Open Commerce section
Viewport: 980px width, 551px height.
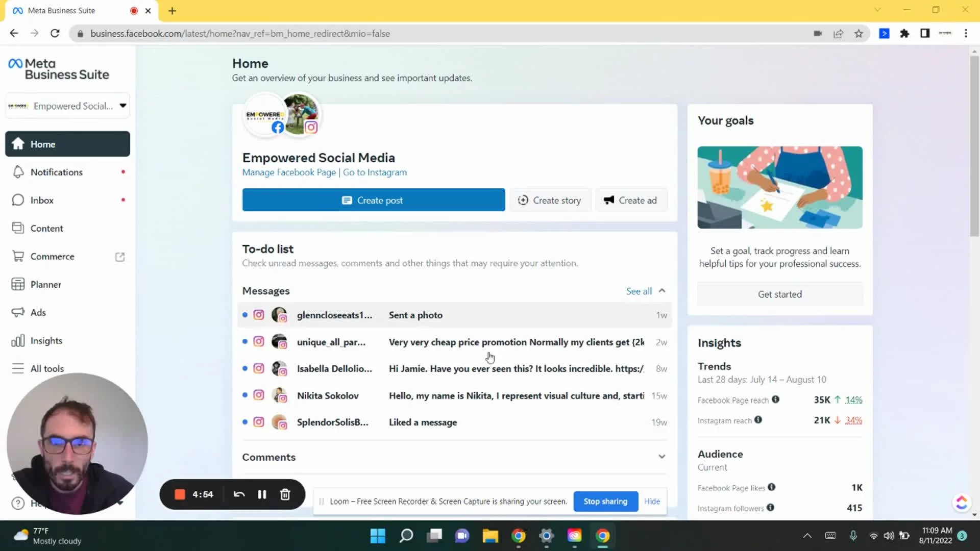67,256
